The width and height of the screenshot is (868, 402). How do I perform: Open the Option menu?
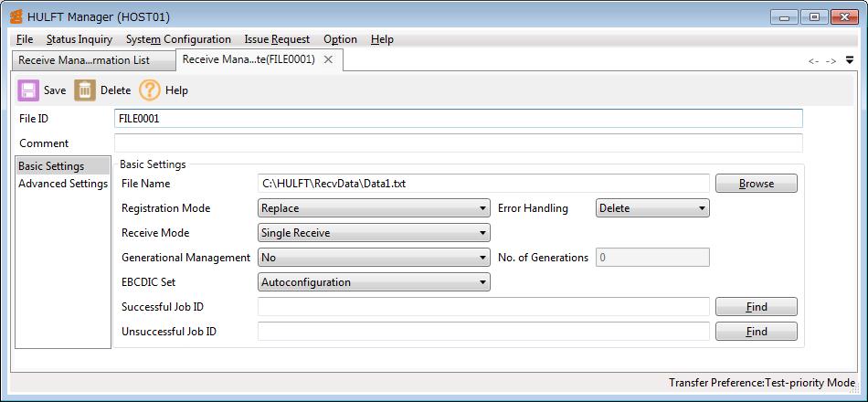pos(340,39)
